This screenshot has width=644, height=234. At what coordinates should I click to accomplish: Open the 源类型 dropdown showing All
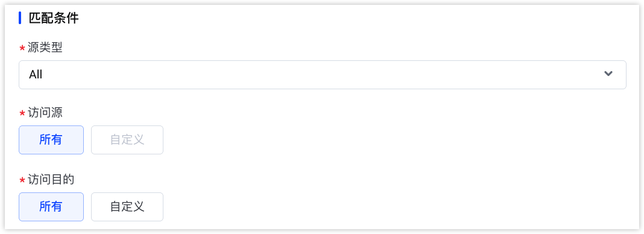pos(323,75)
